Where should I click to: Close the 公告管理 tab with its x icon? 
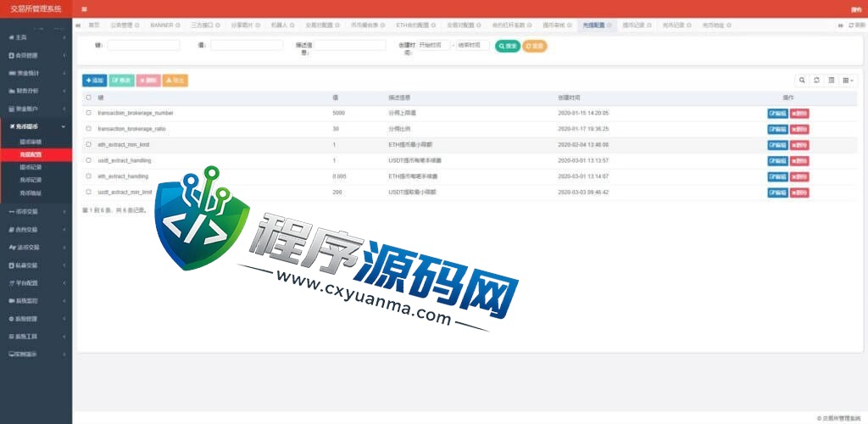coord(136,25)
